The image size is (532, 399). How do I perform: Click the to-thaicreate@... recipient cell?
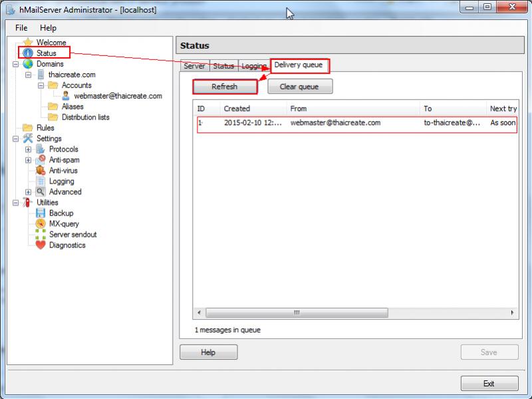click(x=452, y=123)
